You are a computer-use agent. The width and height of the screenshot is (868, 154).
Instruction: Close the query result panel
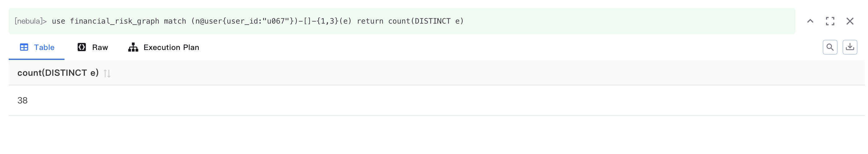coord(850,21)
